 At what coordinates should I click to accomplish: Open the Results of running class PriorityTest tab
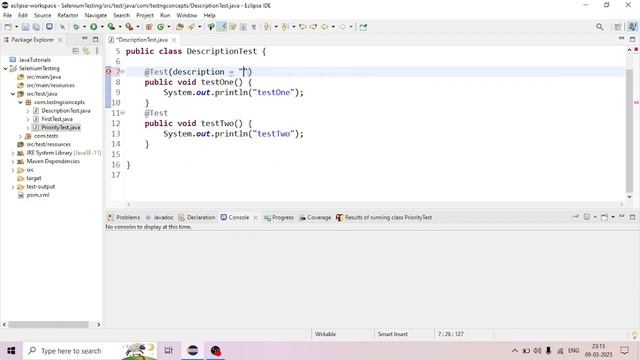(384, 218)
